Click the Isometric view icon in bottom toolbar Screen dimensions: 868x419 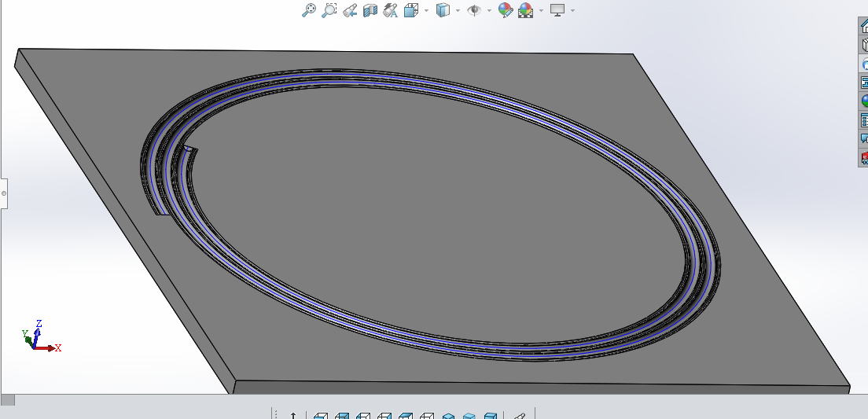tap(448, 416)
